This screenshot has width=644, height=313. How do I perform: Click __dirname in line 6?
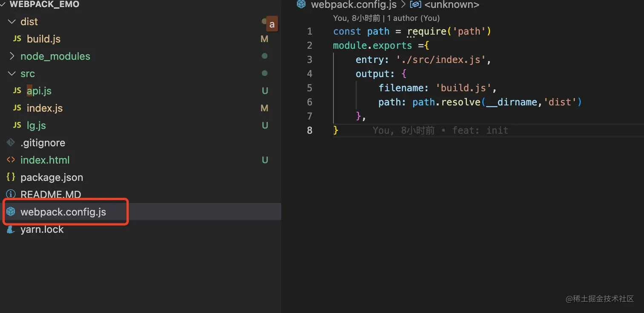[x=512, y=102]
